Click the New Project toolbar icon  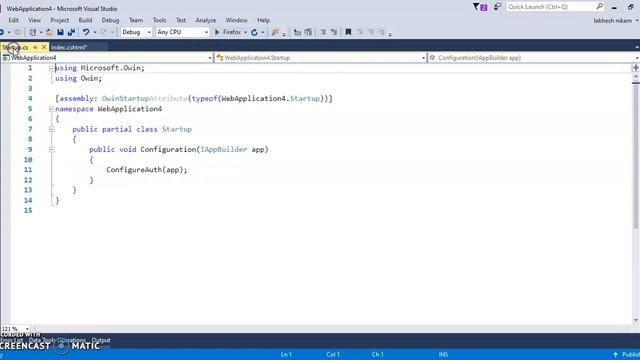tap(33, 32)
